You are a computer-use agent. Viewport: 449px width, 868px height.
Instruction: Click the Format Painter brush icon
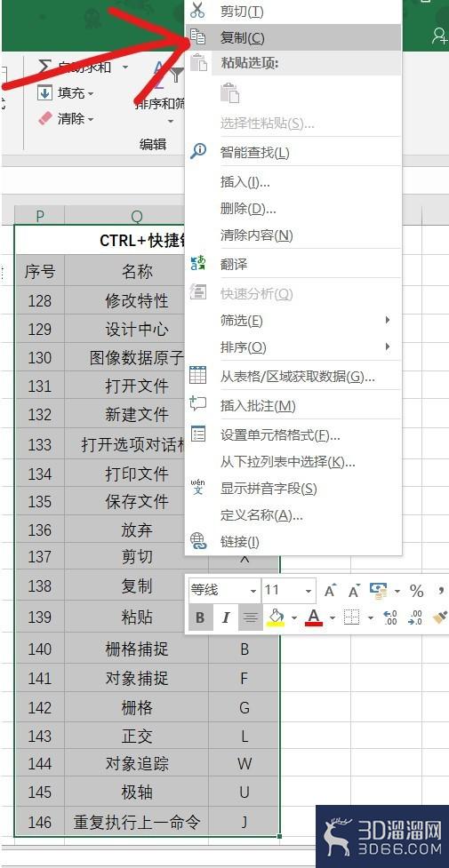pyautogui.click(x=440, y=617)
